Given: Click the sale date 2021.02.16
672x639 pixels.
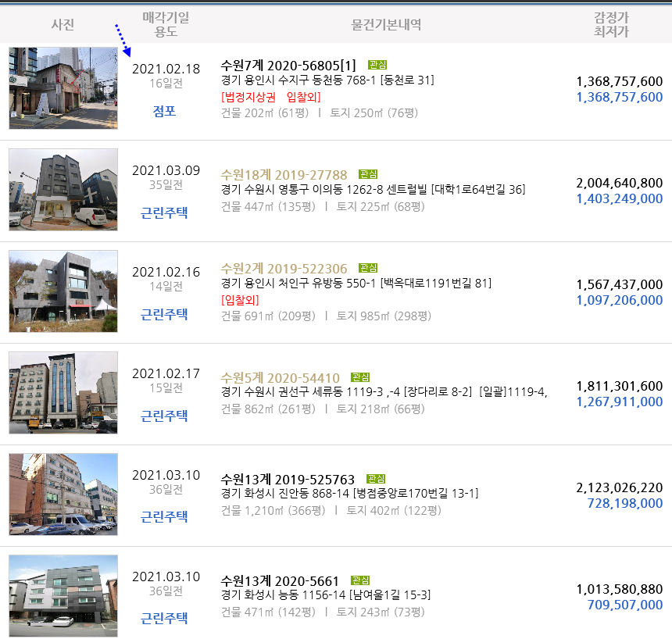Looking at the screenshot, I should click(x=166, y=272).
